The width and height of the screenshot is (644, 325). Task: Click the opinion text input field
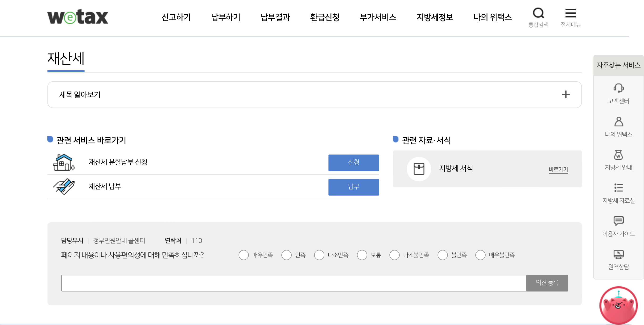coord(293,283)
